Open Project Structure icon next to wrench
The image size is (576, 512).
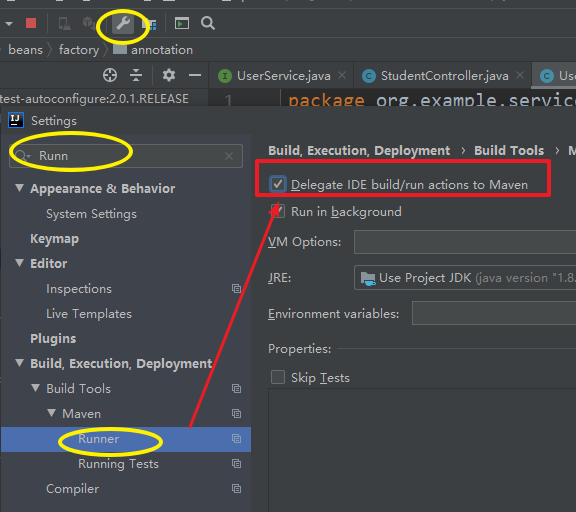[149, 24]
